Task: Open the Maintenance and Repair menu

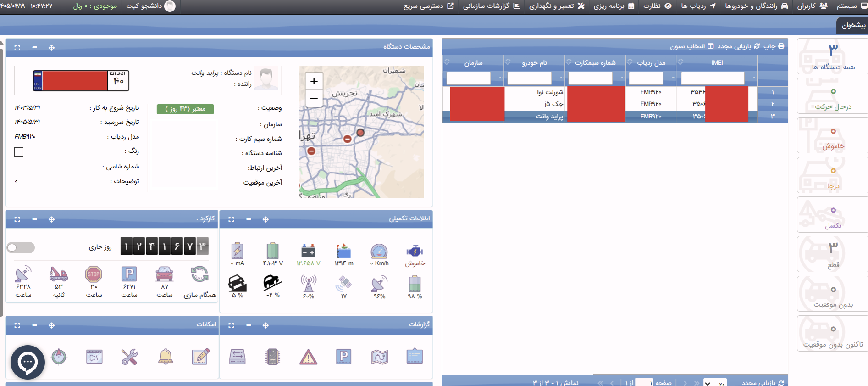Action: point(557,6)
